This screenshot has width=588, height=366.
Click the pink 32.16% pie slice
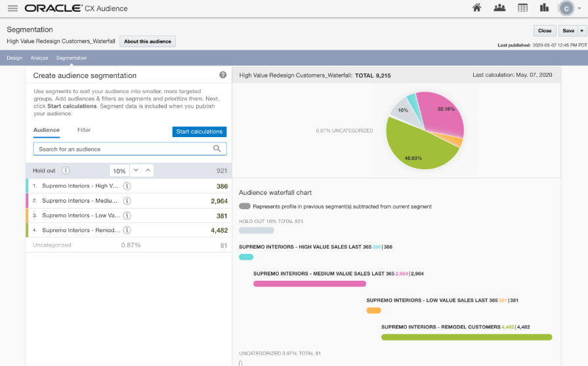click(442, 113)
